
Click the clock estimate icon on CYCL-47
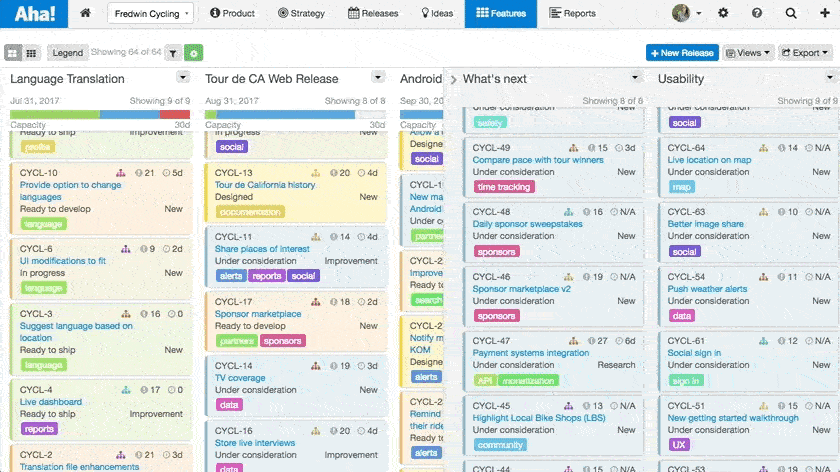[619, 341]
